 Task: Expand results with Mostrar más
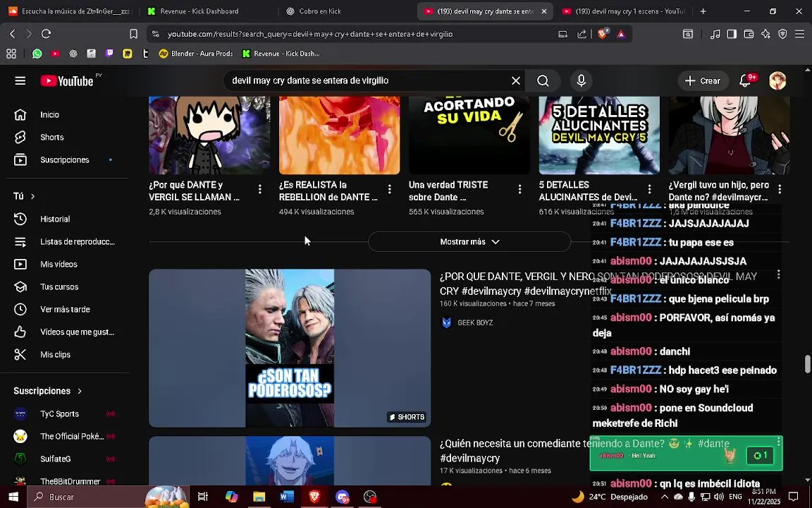(x=469, y=241)
